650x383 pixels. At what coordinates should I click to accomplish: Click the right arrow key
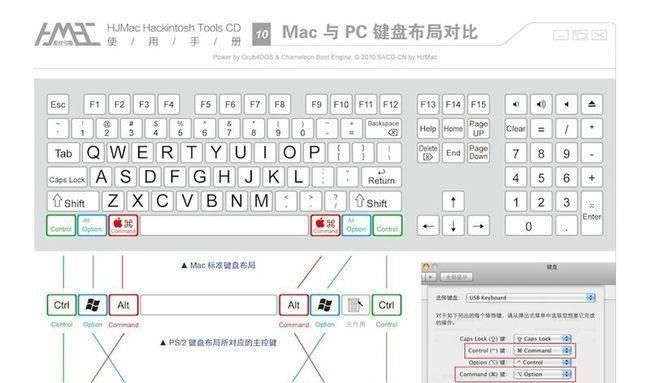coord(478,226)
